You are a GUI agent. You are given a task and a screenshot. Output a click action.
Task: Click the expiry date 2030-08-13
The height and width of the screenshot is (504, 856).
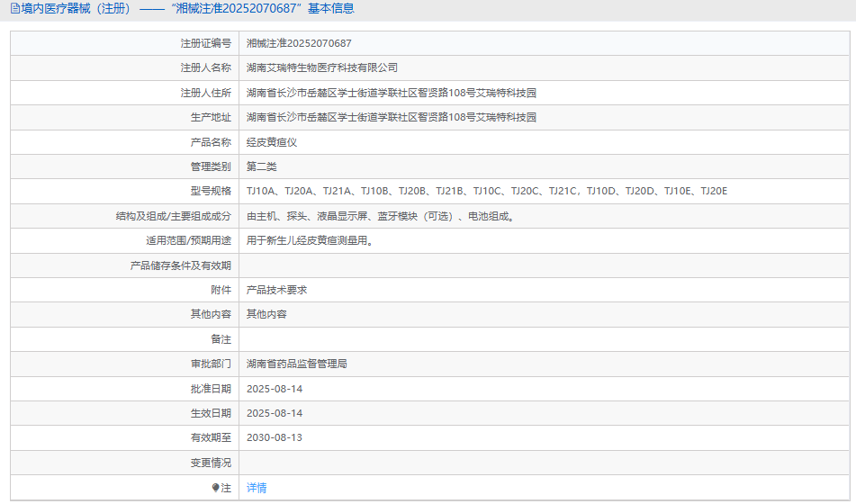[x=275, y=437]
